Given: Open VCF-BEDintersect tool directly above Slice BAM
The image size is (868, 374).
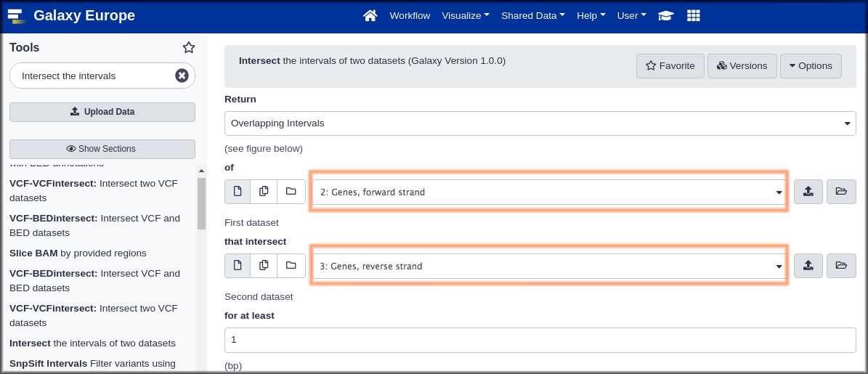Looking at the screenshot, I should [x=94, y=225].
